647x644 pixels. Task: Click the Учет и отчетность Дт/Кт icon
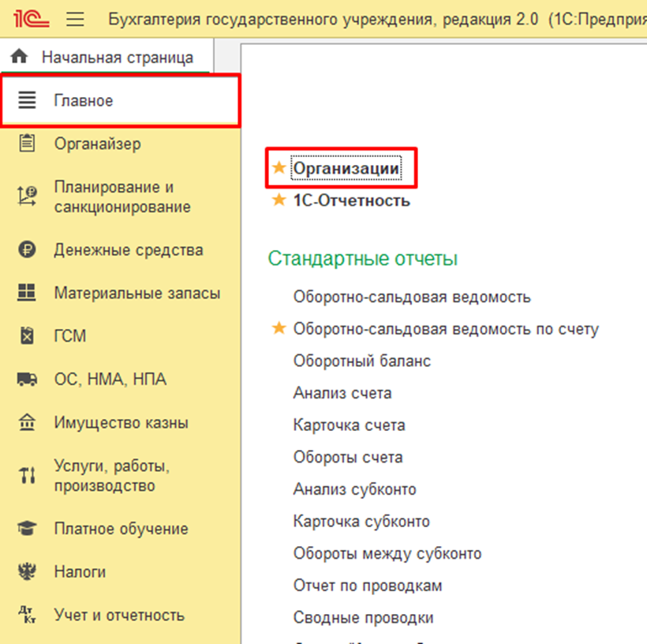[x=27, y=614]
